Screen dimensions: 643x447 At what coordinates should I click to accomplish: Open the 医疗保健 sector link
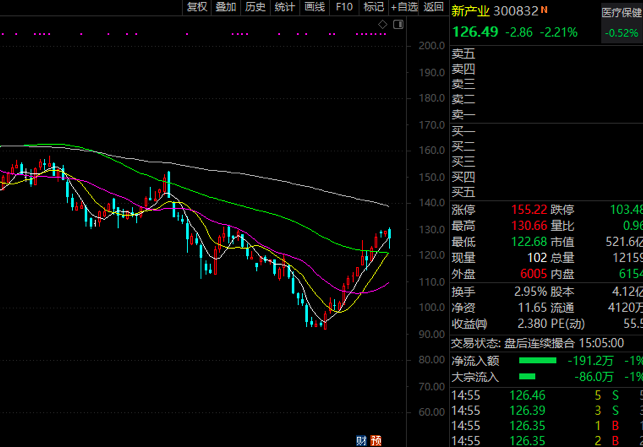(x=621, y=12)
